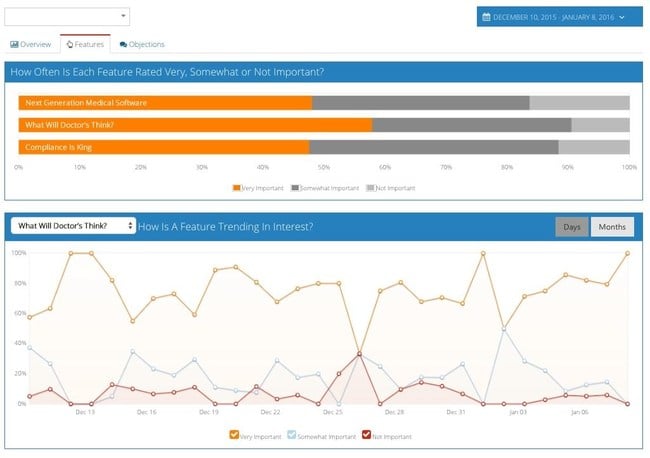This screenshot has width=650, height=458.
Task: Toggle Very Important legend in bar chart
Action: tap(258, 188)
